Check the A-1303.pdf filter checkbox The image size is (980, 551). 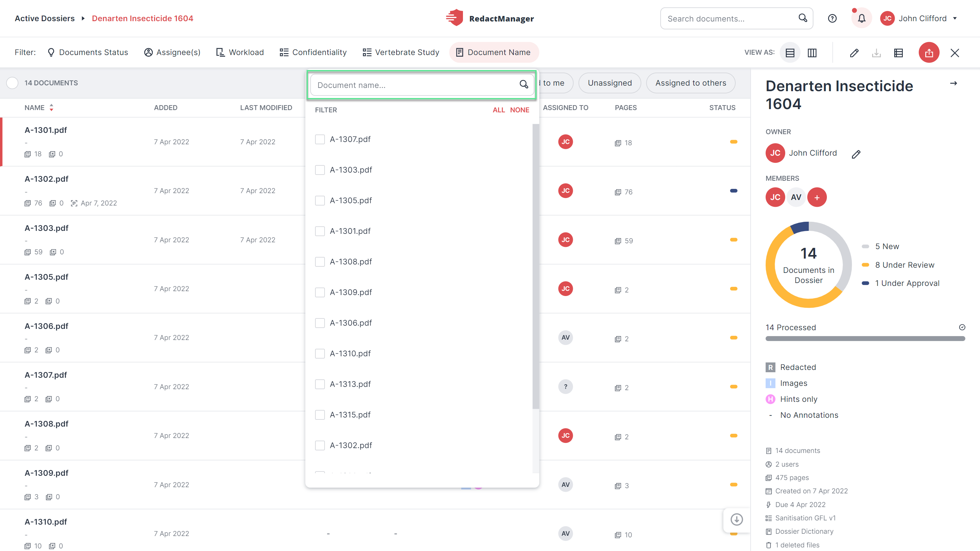[x=320, y=170]
